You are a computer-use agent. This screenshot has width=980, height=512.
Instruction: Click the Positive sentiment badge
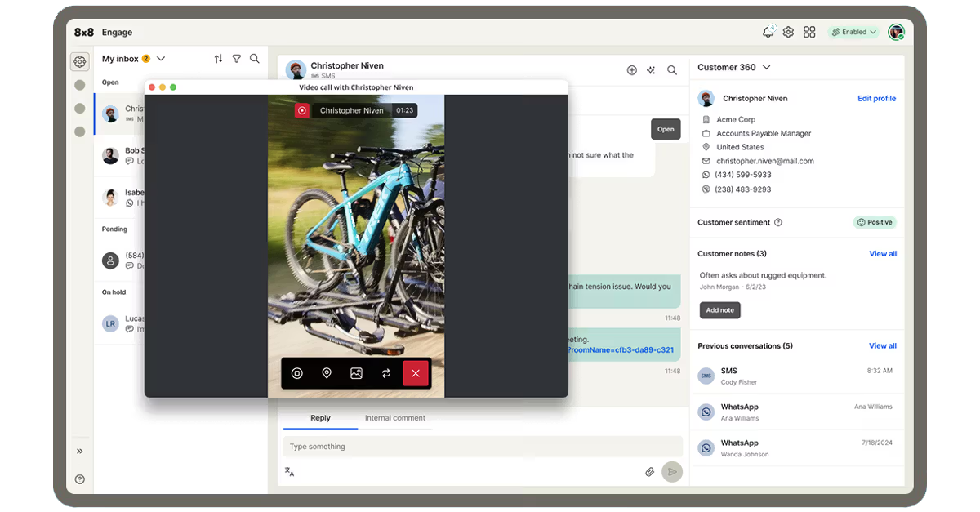point(875,222)
